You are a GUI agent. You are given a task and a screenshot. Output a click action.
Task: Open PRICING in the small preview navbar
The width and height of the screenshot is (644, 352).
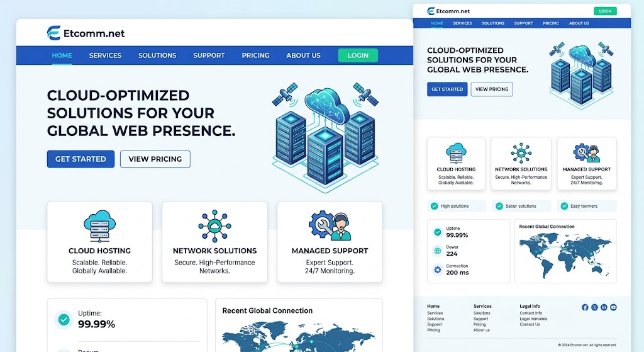[x=551, y=23]
